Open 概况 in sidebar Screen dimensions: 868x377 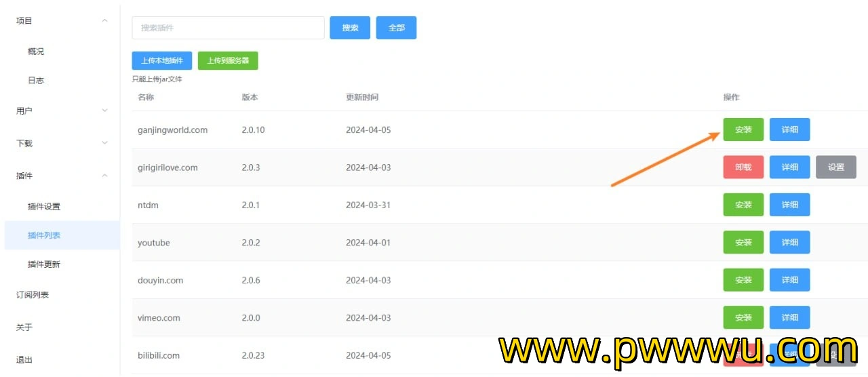tap(36, 52)
